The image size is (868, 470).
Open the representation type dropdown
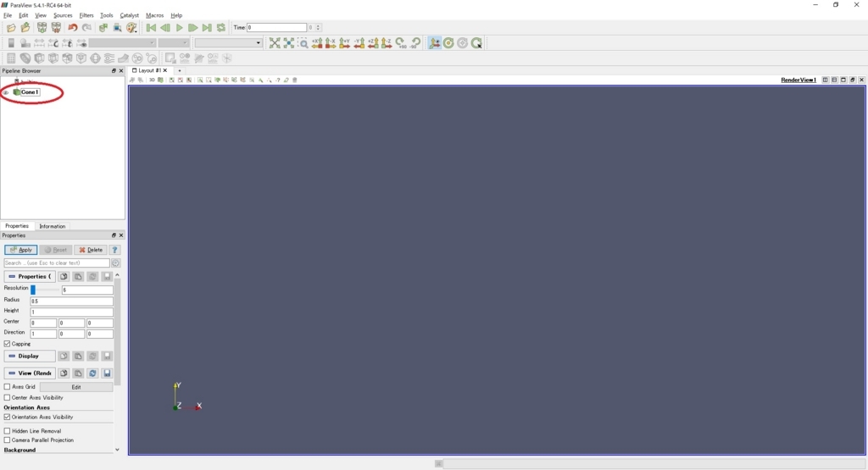coord(228,43)
